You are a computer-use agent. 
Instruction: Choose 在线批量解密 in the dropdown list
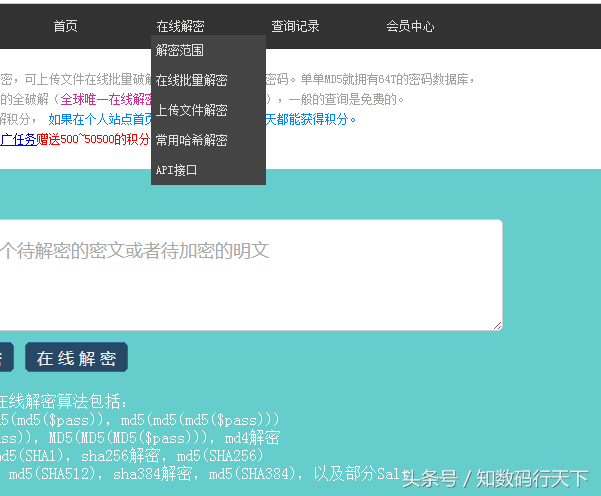191,80
